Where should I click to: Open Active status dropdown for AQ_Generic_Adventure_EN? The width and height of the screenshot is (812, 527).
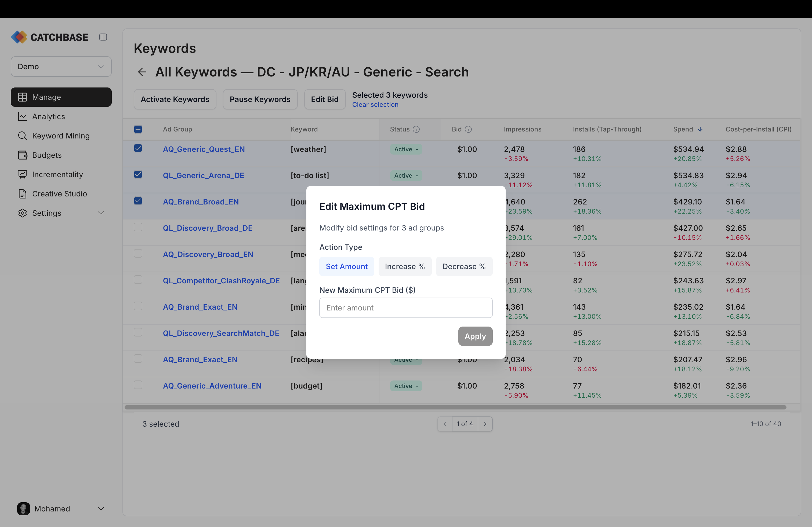click(x=406, y=386)
